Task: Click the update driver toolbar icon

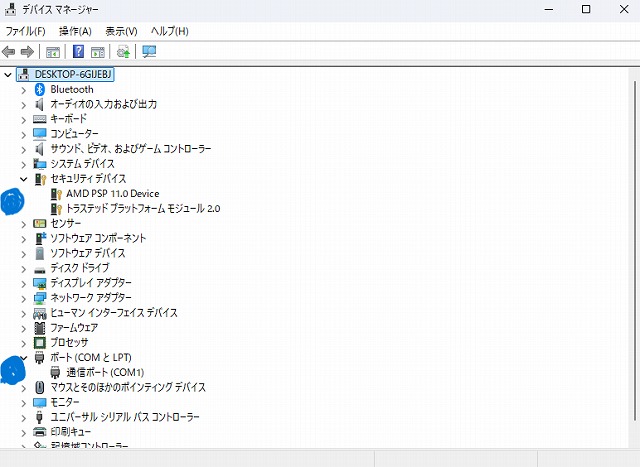Action: click(123, 51)
